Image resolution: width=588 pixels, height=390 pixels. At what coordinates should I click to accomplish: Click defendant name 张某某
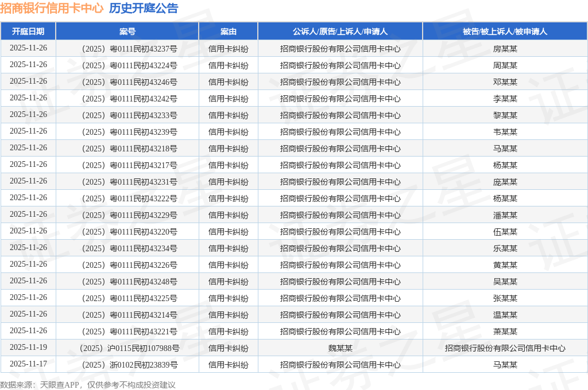(505, 298)
